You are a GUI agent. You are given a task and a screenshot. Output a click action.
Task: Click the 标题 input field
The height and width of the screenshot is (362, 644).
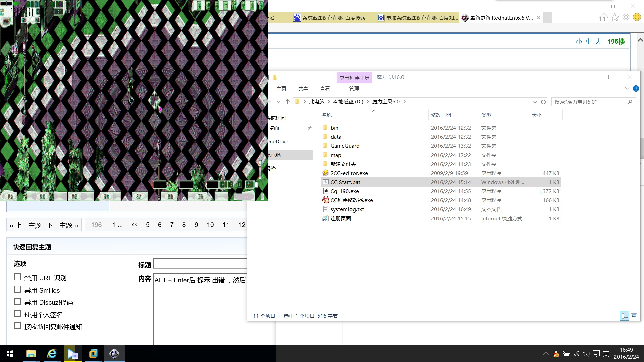coord(200,263)
